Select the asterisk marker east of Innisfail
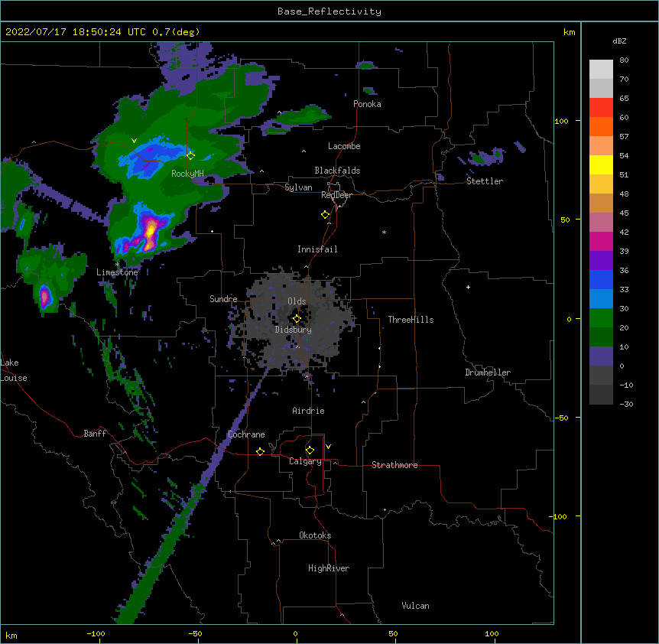 click(384, 232)
